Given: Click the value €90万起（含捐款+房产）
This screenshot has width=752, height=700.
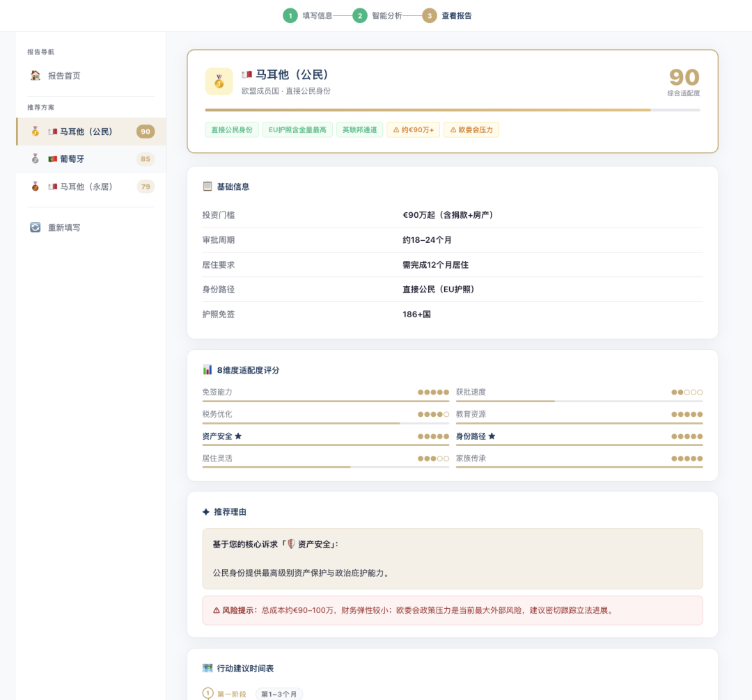Looking at the screenshot, I should [x=448, y=214].
